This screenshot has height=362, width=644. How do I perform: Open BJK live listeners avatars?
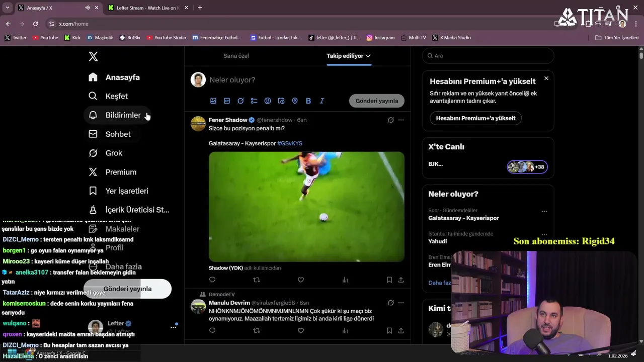[527, 167]
